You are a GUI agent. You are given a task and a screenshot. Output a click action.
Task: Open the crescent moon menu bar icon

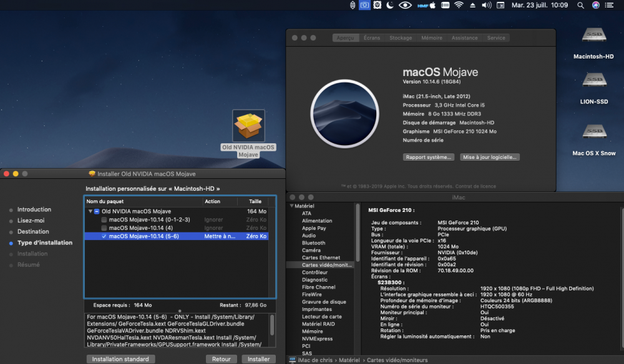[x=391, y=5]
